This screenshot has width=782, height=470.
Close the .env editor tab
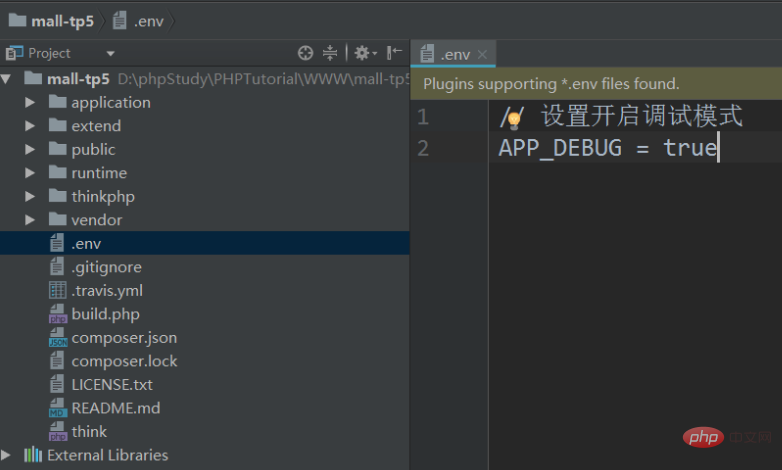pos(482,55)
